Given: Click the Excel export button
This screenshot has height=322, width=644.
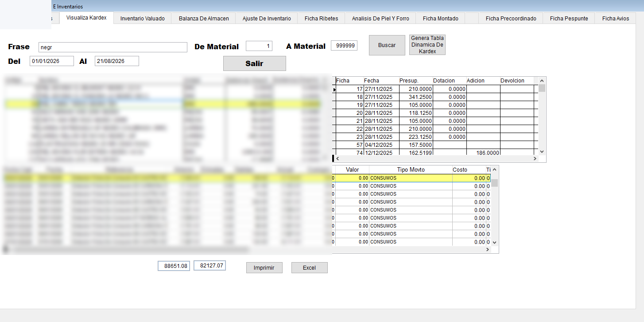Looking at the screenshot, I should tap(309, 268).
